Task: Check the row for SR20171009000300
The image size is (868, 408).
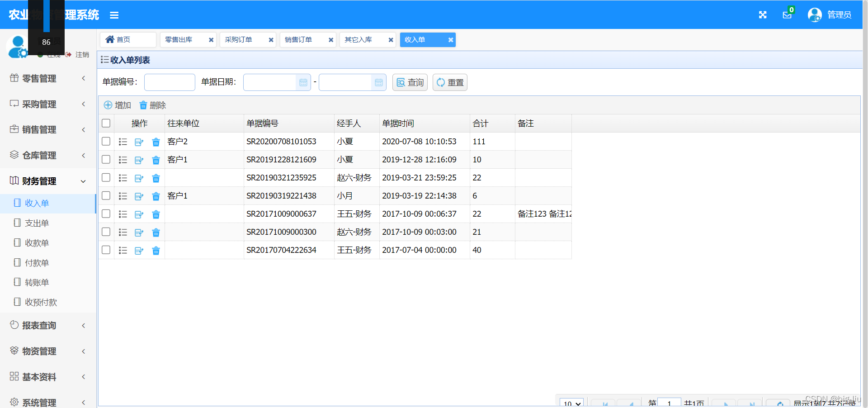Action: 106,232
